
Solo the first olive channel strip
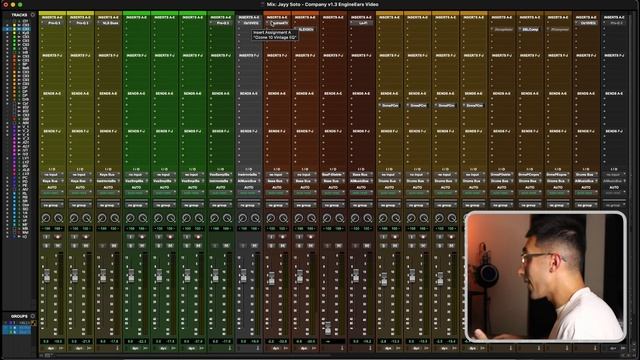47,246
